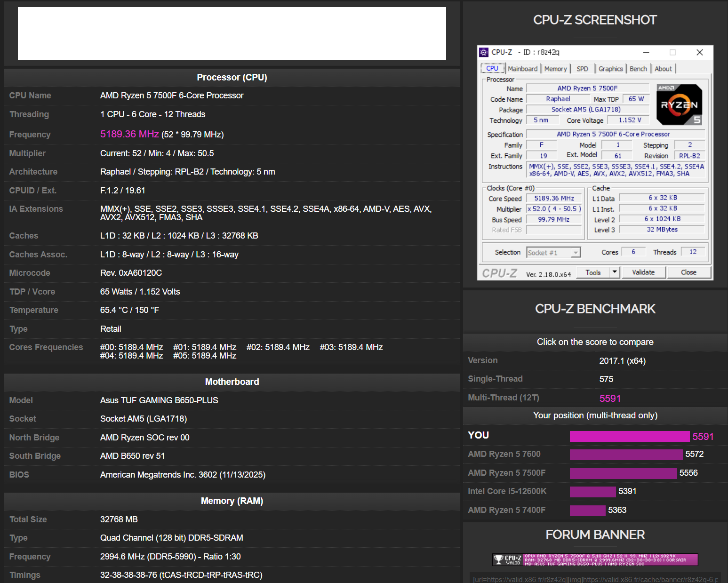728x583 pixels.
Task: Click the AMD Ryzen 5 logo image
Action: click(x=679, y=104)
